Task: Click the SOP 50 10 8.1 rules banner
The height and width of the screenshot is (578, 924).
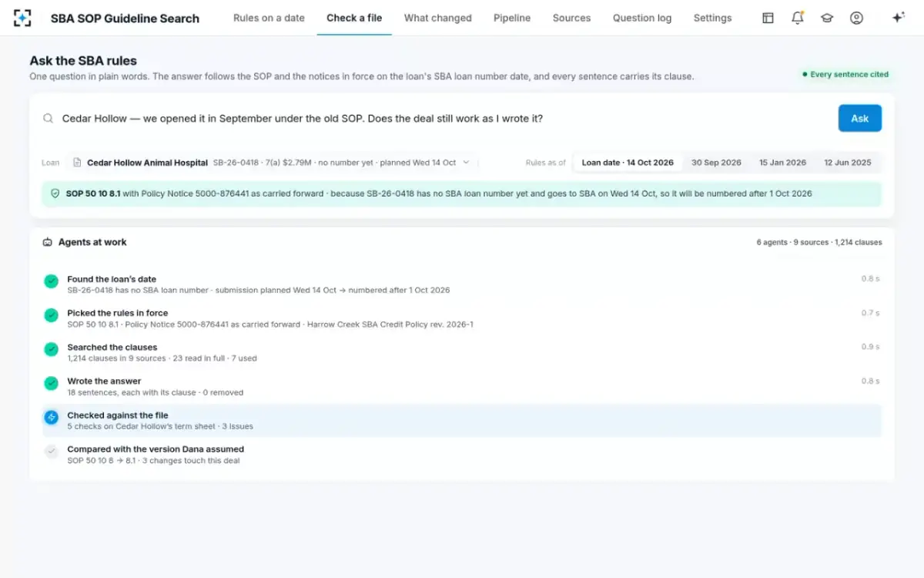Action: click(462, 193)
